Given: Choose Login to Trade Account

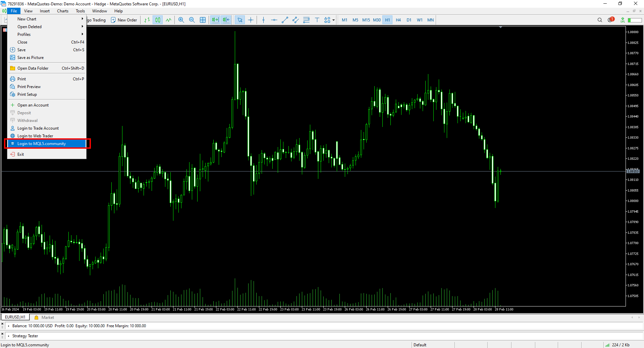Looking at the screenshot, I should [x=47, y=128].
